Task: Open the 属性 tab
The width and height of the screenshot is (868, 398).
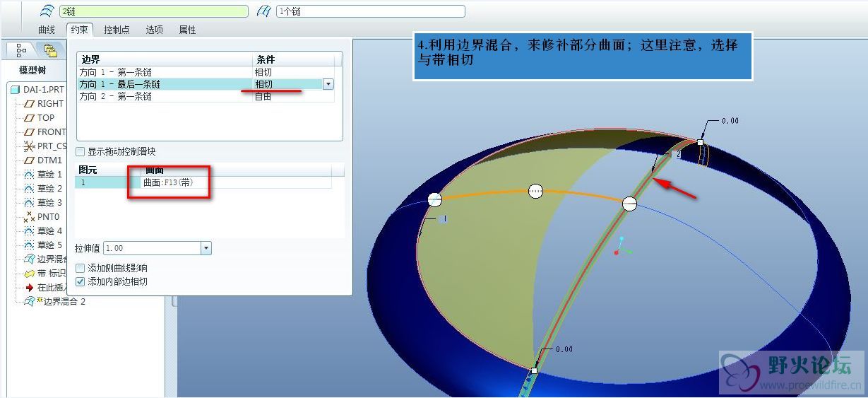Action: (x=187, y=30)
